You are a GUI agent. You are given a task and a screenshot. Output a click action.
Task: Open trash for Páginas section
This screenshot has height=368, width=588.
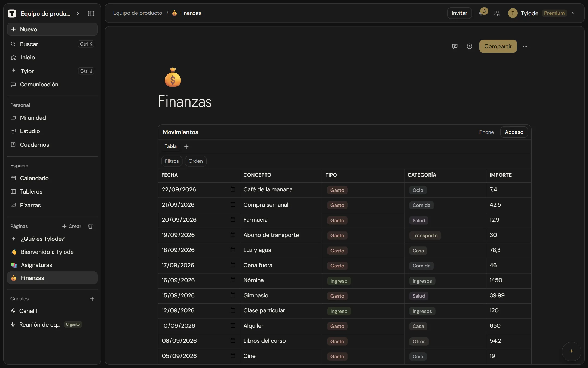point(90,226)
